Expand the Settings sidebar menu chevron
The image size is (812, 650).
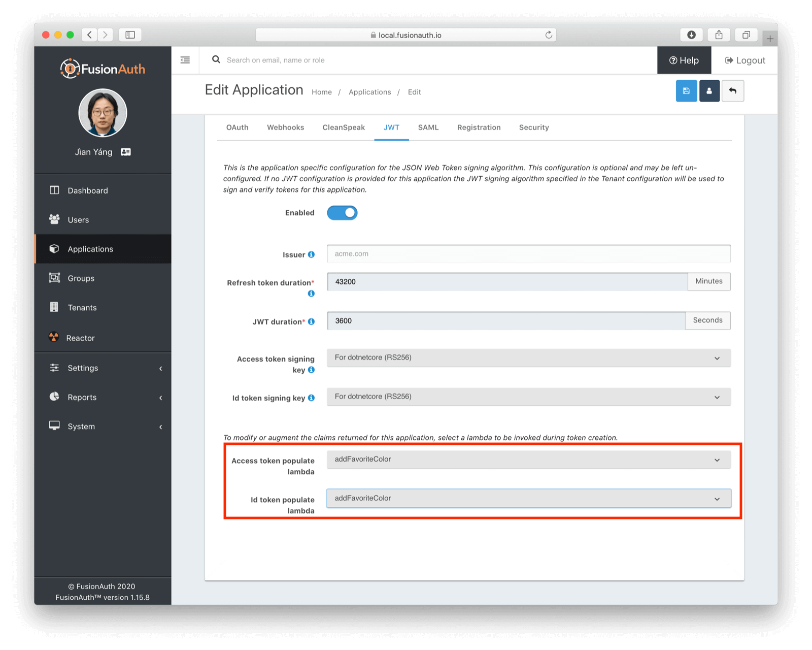161,368
